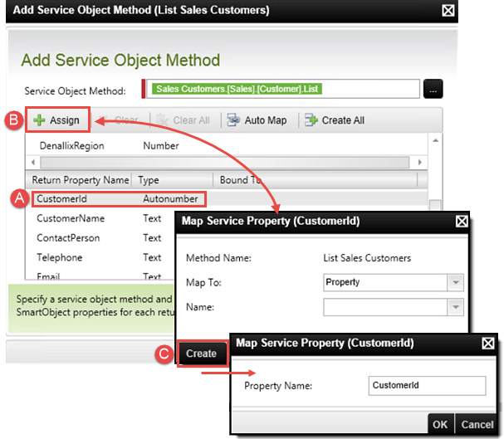
Task: Click the Create All icon
Action: 311,120
